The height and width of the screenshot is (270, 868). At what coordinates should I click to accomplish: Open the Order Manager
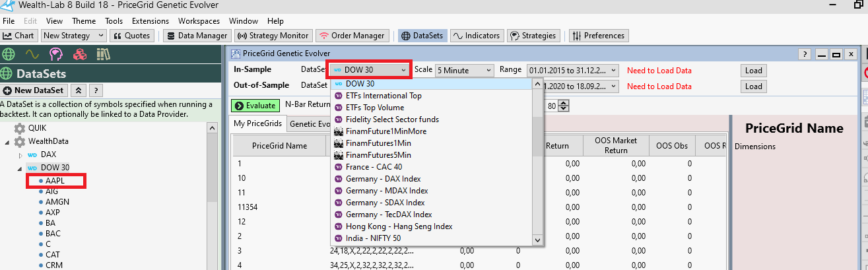click(352, 36)
